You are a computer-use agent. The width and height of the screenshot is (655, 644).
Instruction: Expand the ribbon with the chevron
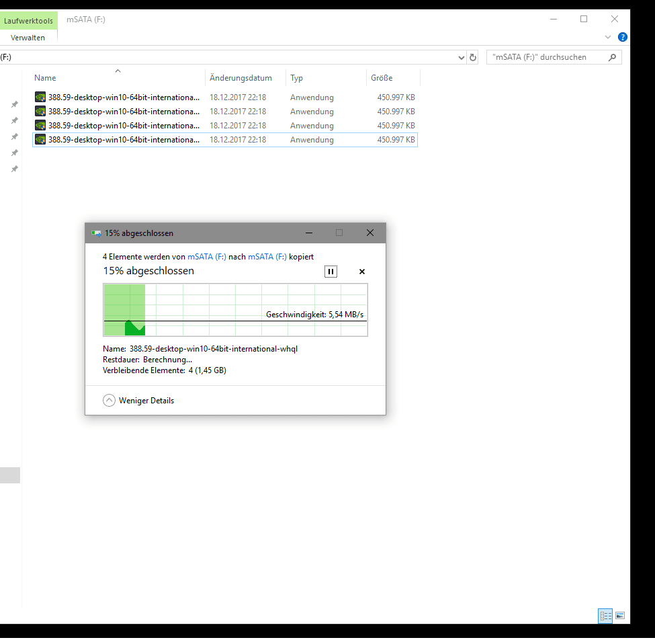click(608, 37)
